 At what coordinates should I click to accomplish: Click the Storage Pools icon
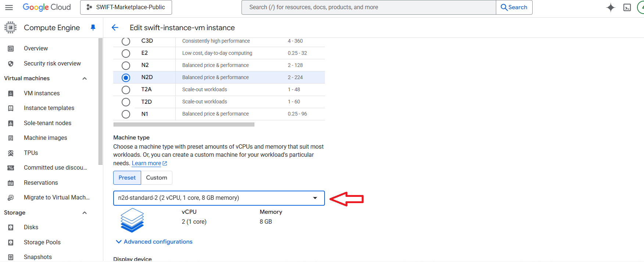pyautogui.click(x=11, y=242)
